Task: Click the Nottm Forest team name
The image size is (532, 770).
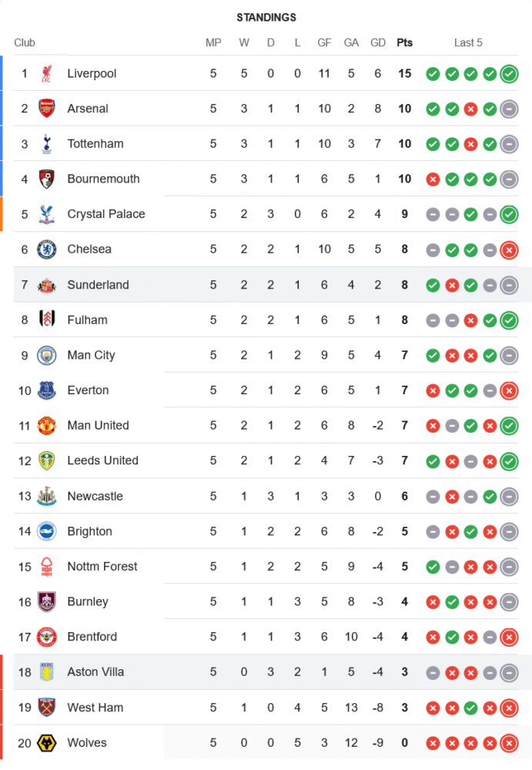Action: pos(102,567)
